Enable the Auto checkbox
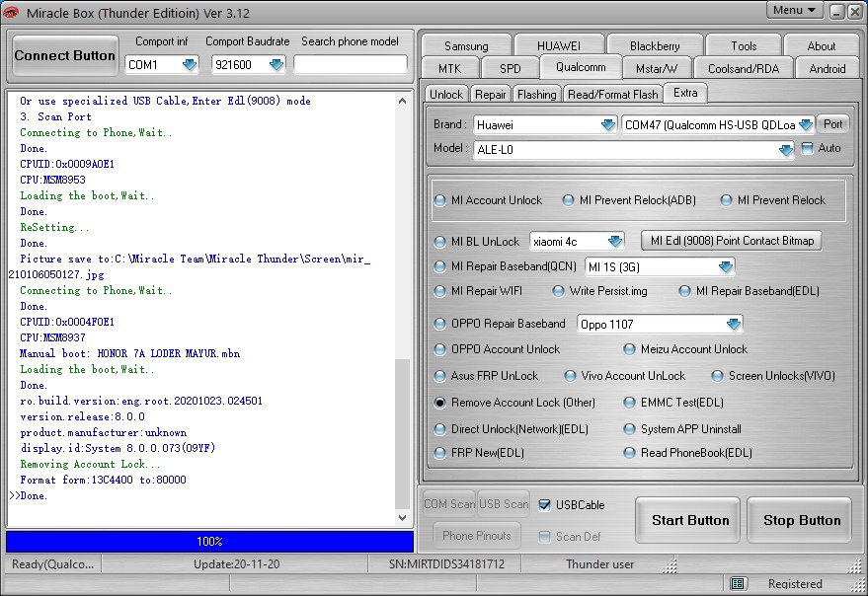868x596 pixels. click(808, 148)
